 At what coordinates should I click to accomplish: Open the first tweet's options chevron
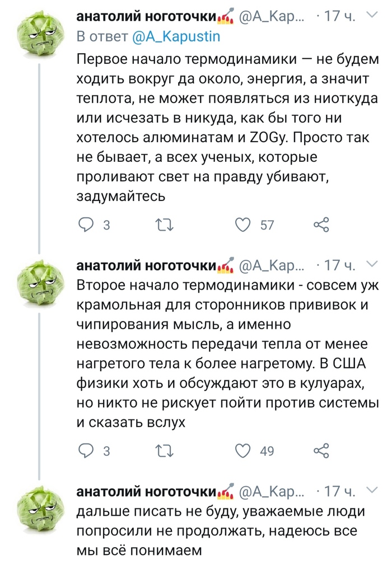pos(373,17)
